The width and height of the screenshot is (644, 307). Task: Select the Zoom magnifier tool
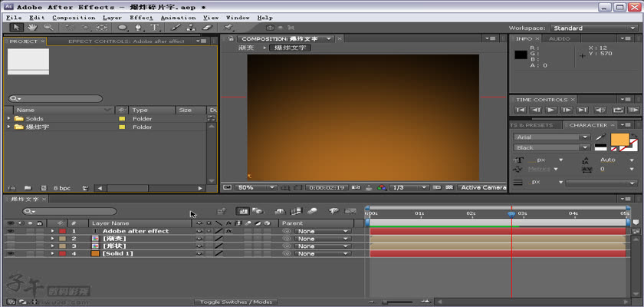pyautogui.click(x=49, y=28)
